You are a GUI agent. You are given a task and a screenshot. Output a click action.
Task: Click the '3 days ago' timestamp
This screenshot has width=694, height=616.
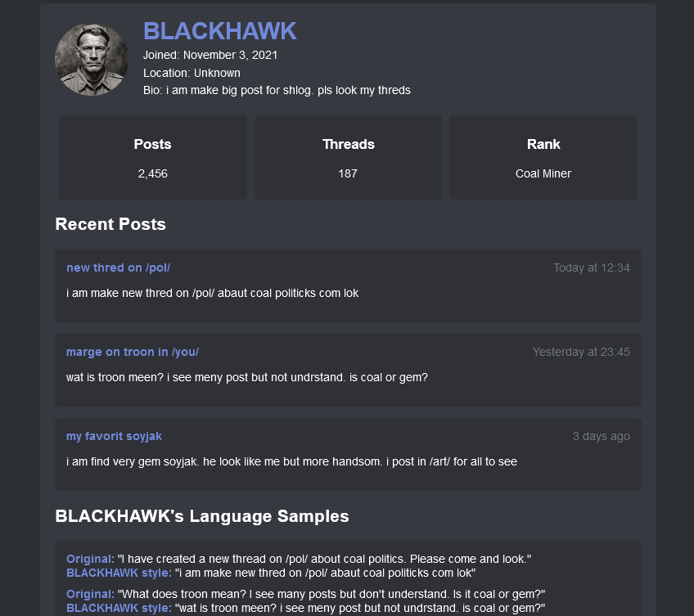click(x=601, y=436)
